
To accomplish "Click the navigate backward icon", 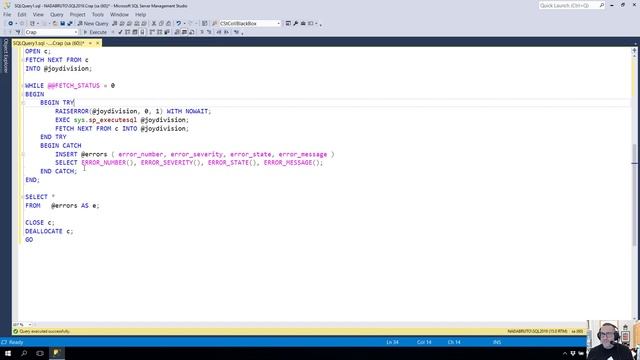I will click(11, 23).
